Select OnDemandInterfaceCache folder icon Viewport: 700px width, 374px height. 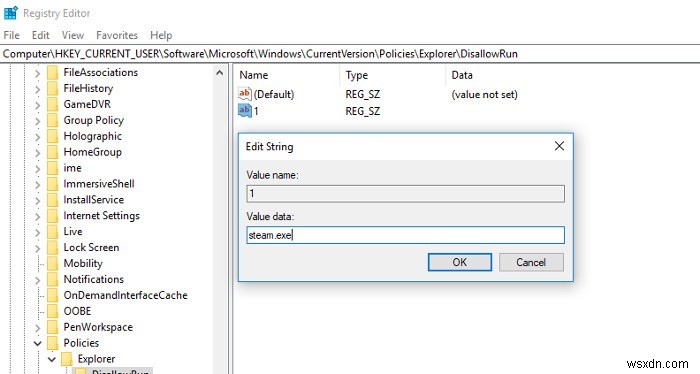tap(53, 295)
